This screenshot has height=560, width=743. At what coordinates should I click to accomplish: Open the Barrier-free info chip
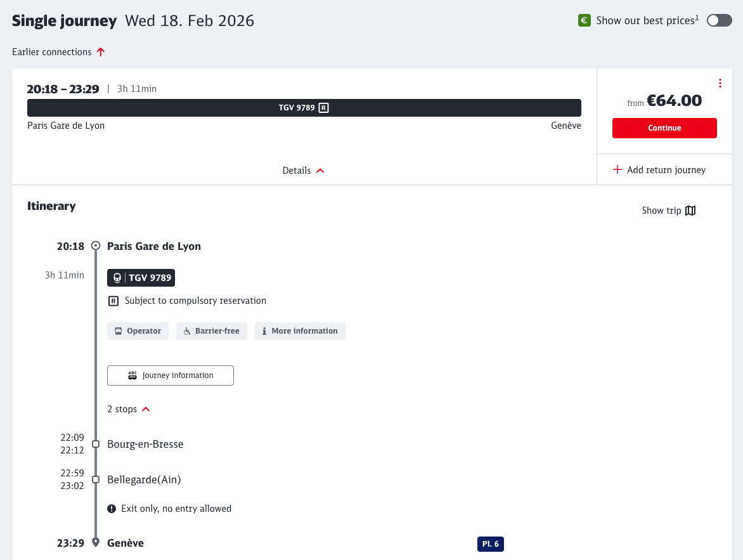[211, 331]
